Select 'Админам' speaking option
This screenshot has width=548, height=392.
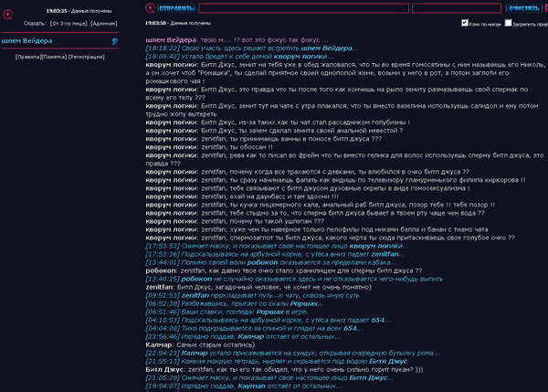pos(104,21)
